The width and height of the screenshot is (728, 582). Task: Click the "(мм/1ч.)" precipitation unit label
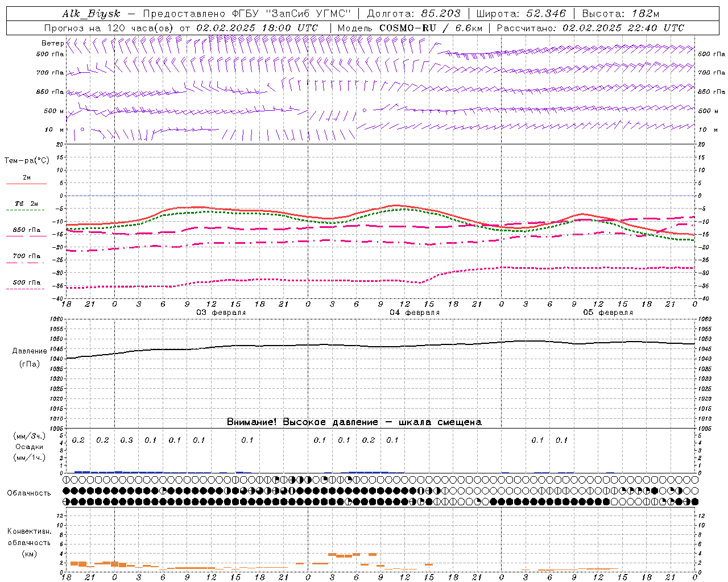tap(29, 458)
